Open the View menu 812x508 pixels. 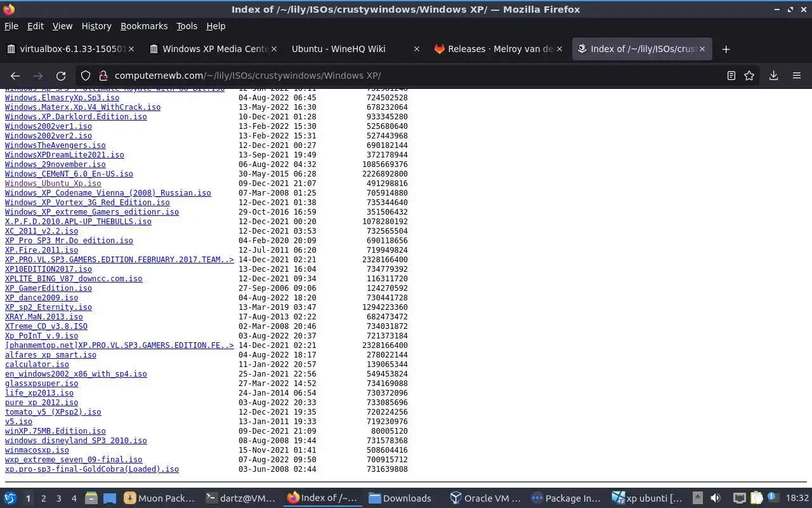[62, 26]
